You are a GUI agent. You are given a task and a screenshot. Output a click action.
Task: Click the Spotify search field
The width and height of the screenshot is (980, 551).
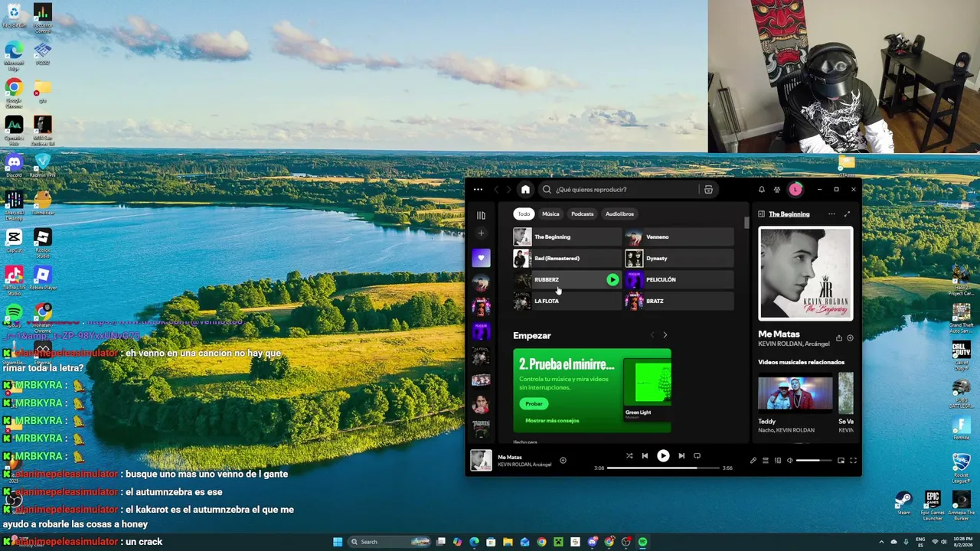(x=619, y=190)
